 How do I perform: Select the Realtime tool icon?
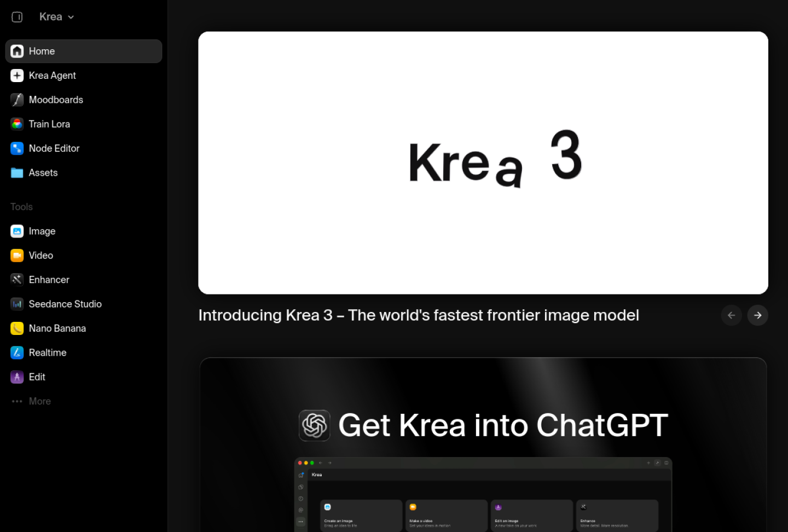(x=17, y=352)
